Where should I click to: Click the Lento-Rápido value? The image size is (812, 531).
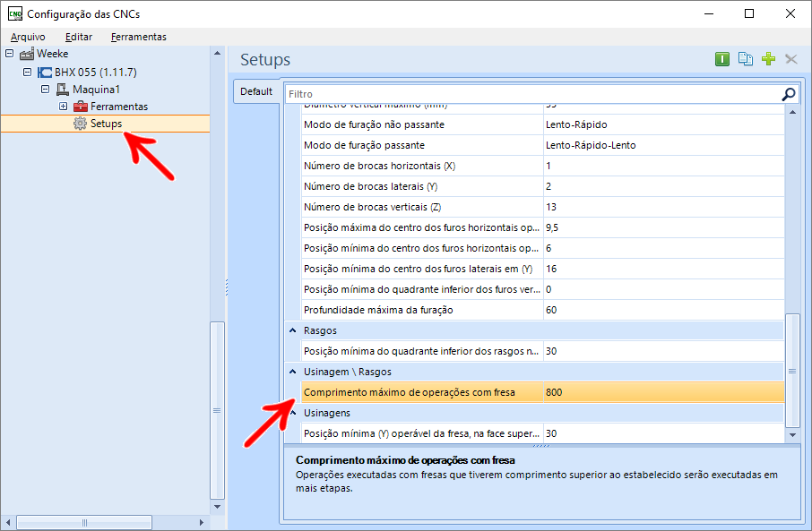[576, 124]
